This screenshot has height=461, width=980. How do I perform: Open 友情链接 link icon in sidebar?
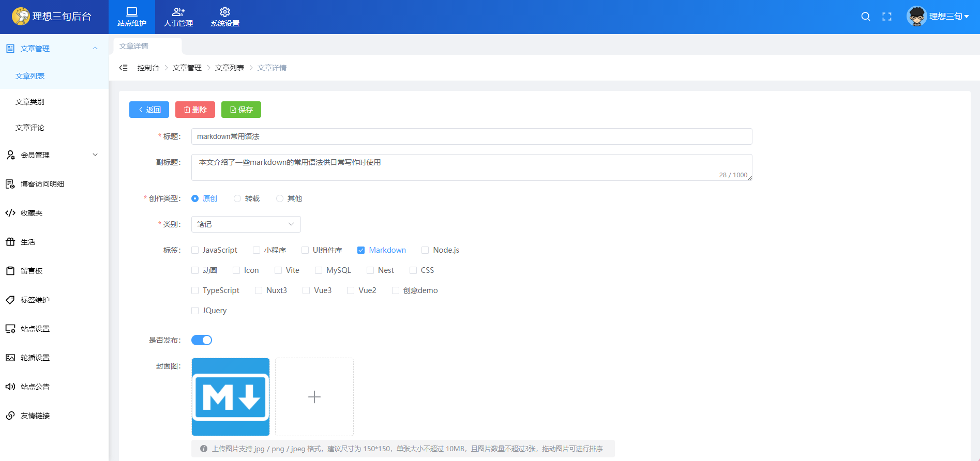pos(10,416)
